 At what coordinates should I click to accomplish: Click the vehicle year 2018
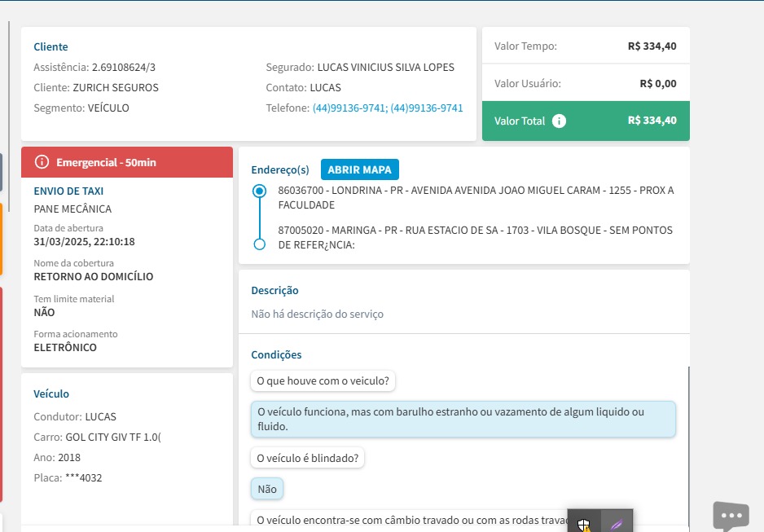click(69, 458)
